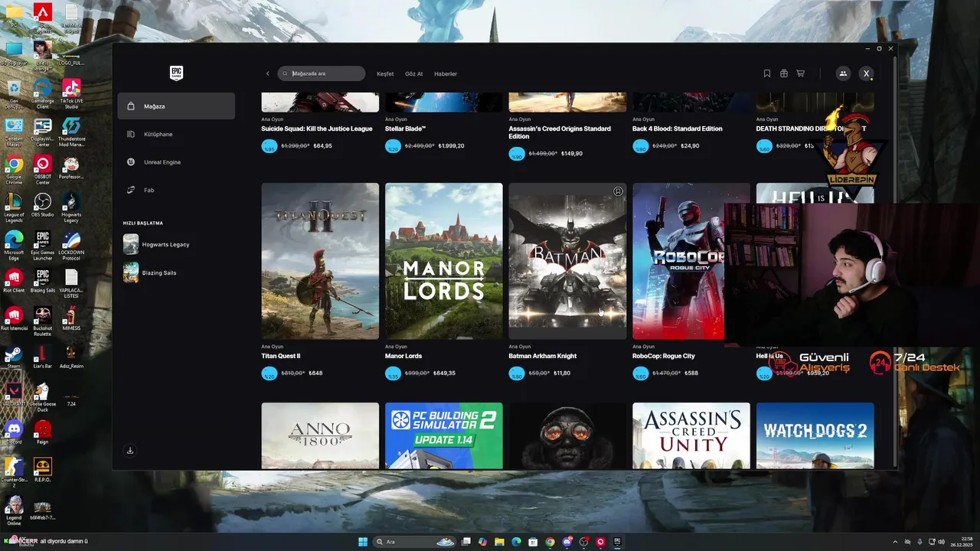The width and height of the screenshot is (980, 551).
Task: Switch to Keşfet tab
Action: pos(385,73)
